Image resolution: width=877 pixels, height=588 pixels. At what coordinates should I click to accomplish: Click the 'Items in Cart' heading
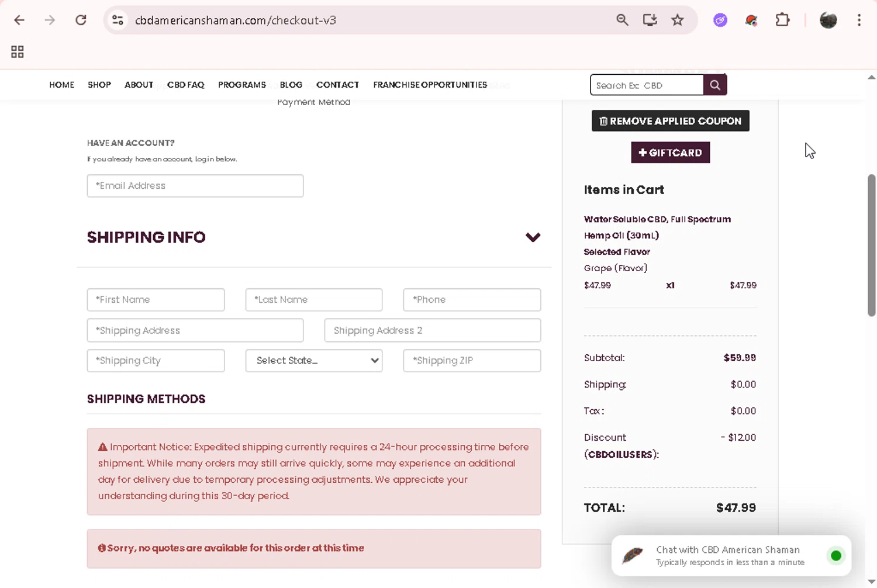[624, 190]
